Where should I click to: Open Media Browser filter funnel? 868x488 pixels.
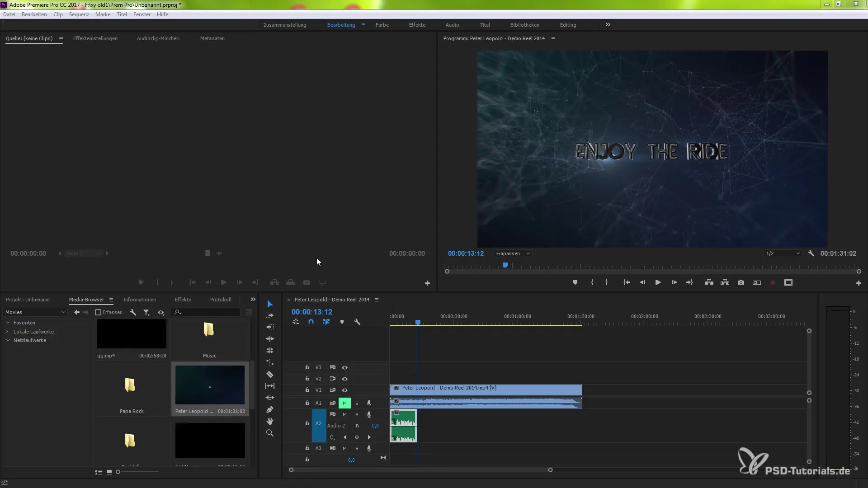[146, 312]
